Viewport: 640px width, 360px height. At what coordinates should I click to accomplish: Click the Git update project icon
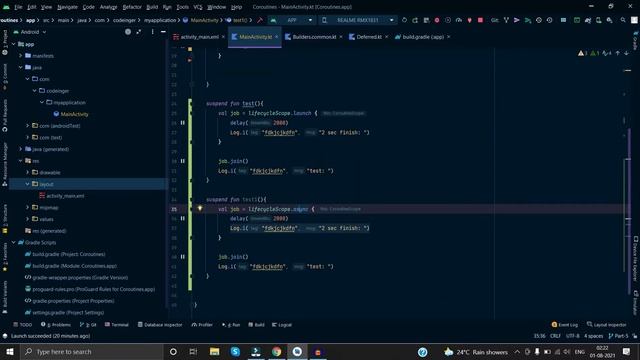(x=506, y=20)
